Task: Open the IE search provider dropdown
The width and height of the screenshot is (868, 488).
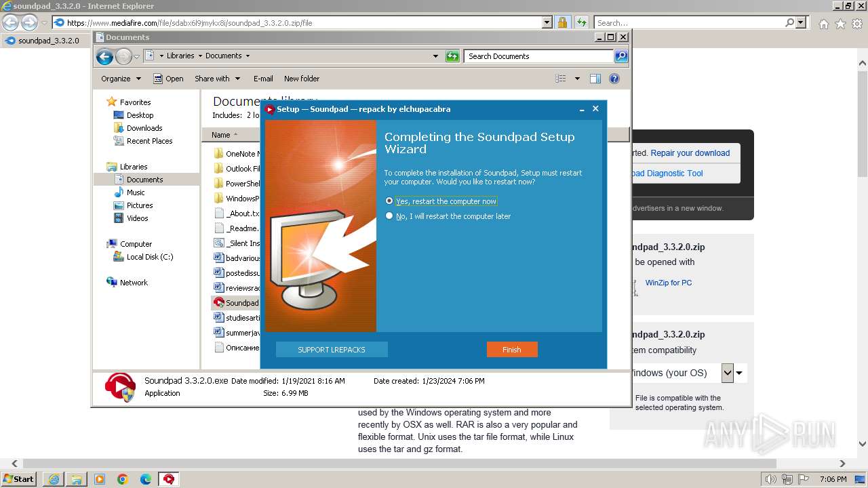Action: click(x=802, y=22)
